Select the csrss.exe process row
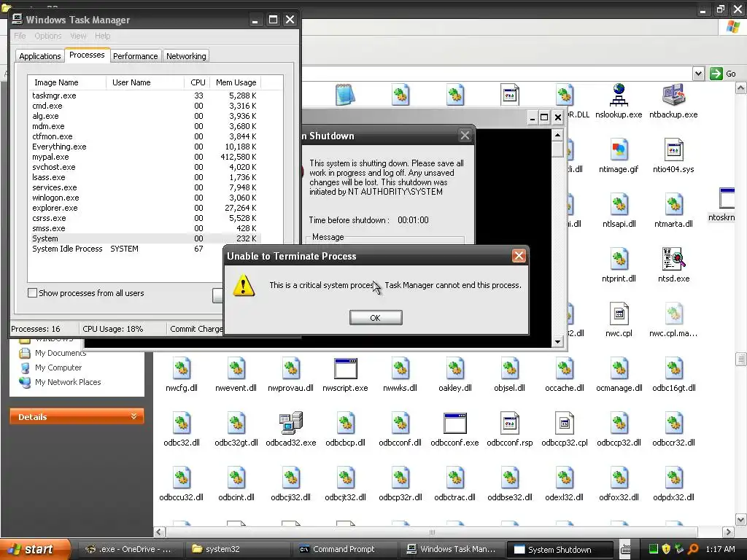 click(144, 218)
